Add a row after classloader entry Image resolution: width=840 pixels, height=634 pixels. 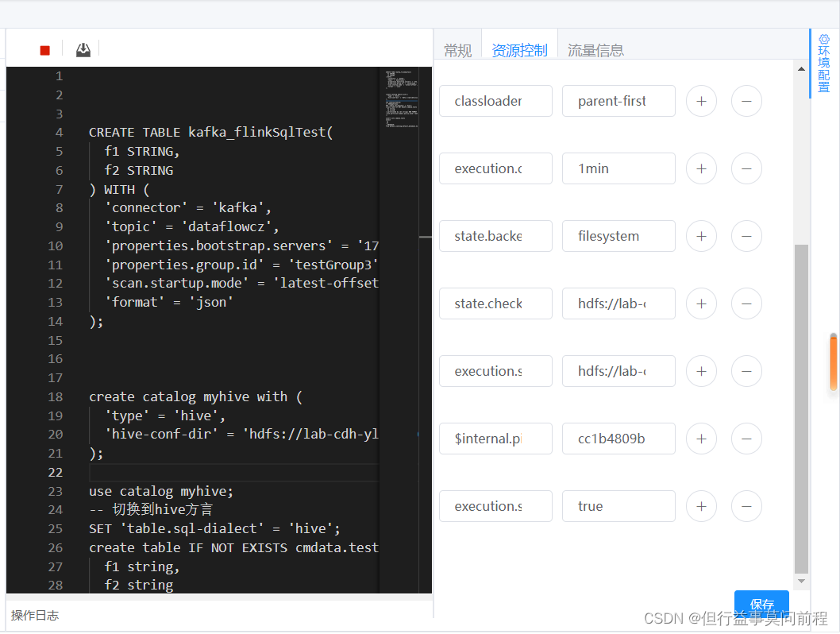tap(701, 101)
